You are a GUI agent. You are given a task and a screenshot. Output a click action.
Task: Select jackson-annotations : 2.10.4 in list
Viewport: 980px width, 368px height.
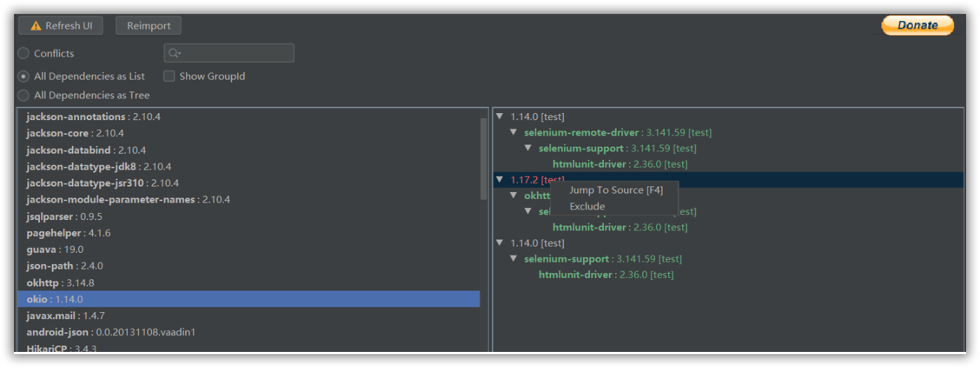(249, 117)
